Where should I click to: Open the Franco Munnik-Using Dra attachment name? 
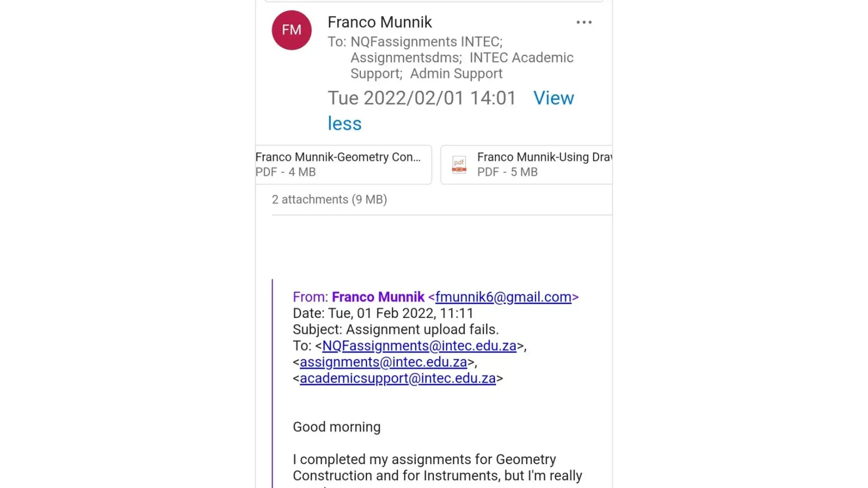pos(544,157)
